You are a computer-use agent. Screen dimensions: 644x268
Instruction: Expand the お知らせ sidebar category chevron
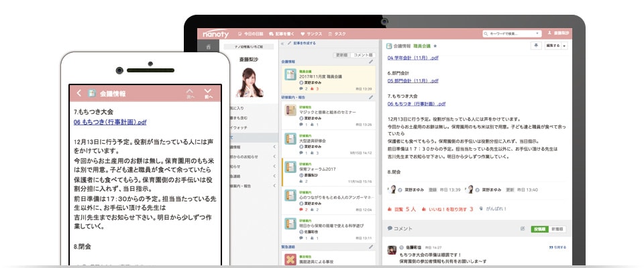coord(274,166)
